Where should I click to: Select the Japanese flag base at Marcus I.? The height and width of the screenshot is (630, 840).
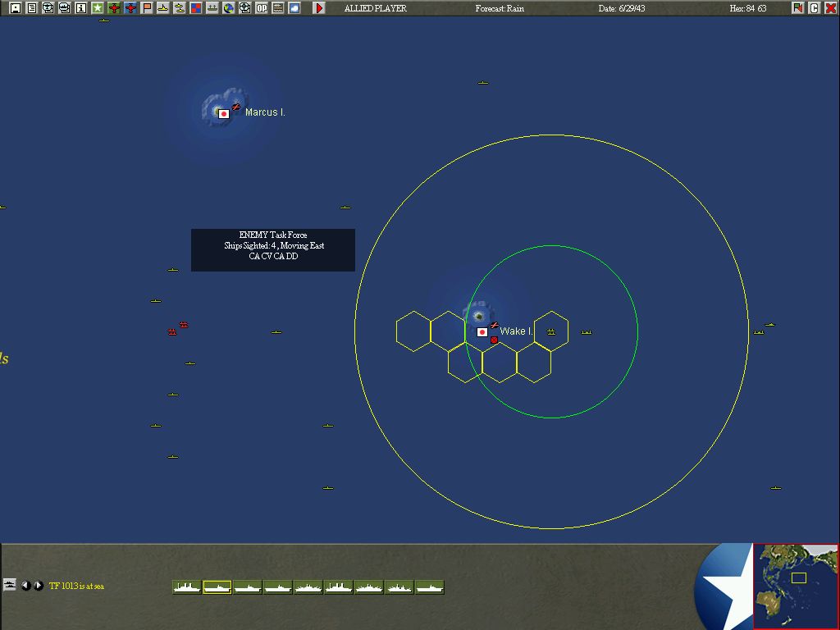(x=224, y=113)
